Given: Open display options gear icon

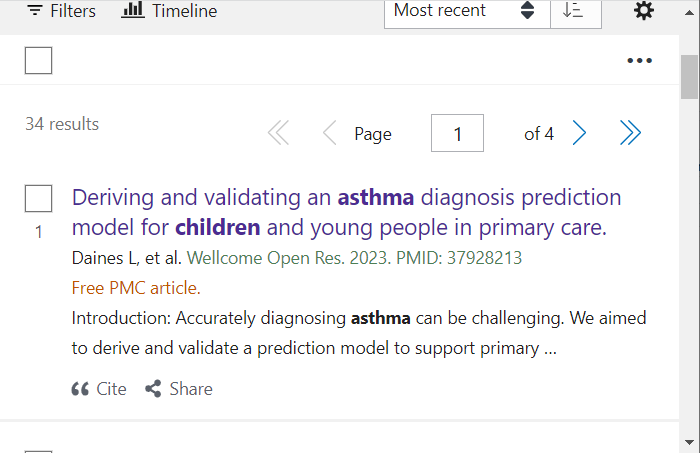Looking at the screenshot, I should click(644, 10).
